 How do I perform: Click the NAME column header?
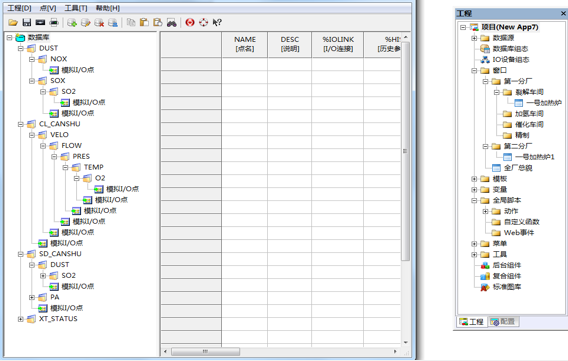point(245,44)
